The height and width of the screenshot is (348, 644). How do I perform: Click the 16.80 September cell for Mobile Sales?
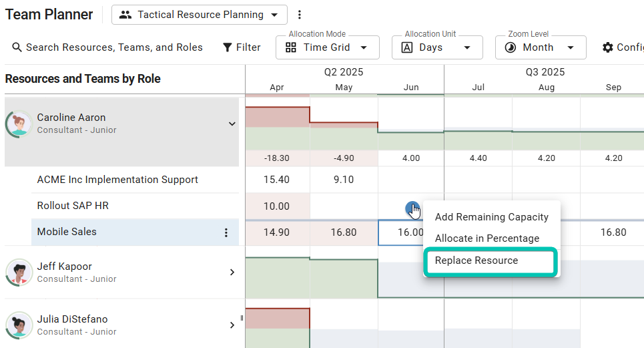[613, 232]
